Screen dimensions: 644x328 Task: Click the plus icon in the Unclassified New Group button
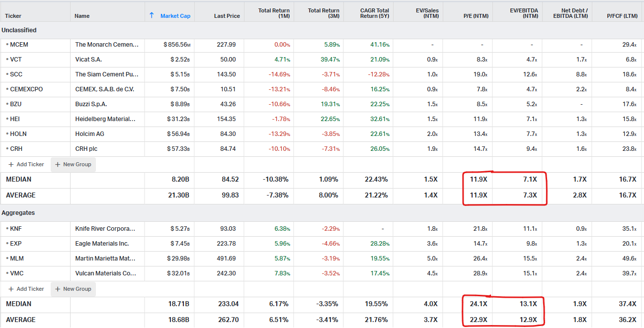[x=58, y=164]
